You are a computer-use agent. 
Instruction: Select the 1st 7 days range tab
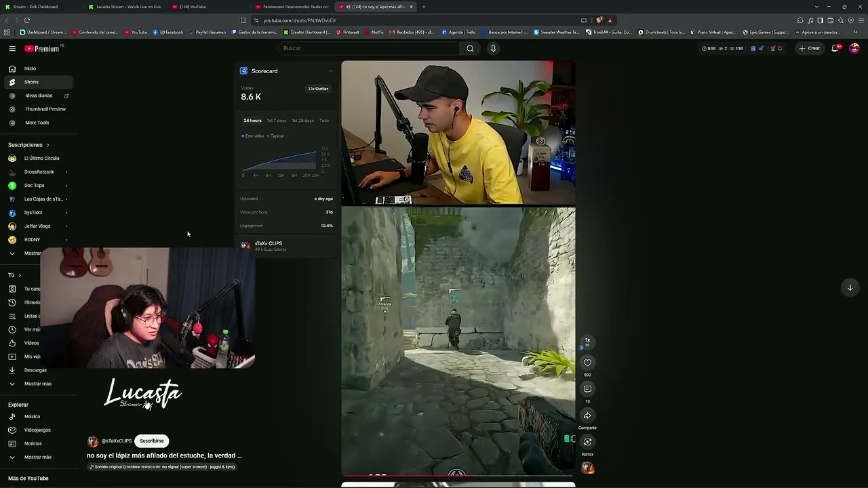(276, 121)
